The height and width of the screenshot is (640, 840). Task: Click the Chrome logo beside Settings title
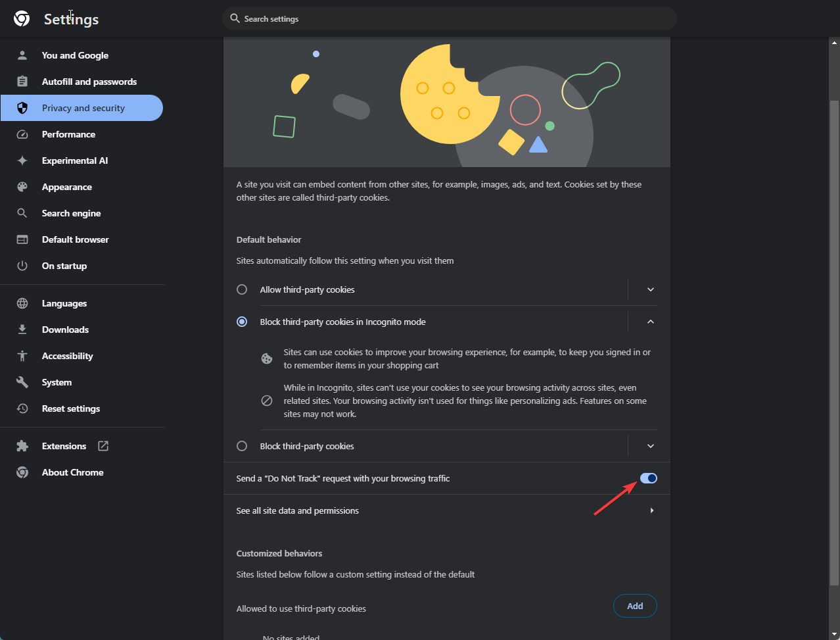(x=22, y=19)
